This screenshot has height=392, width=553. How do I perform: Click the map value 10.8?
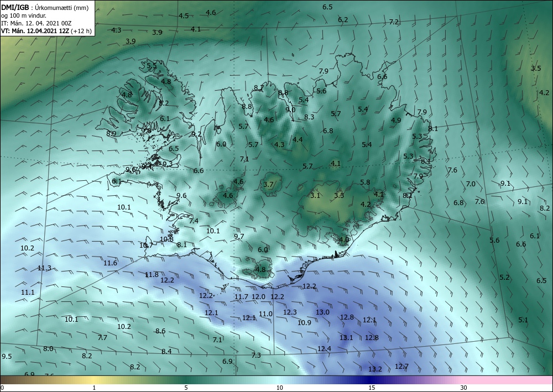click(166, 239)
